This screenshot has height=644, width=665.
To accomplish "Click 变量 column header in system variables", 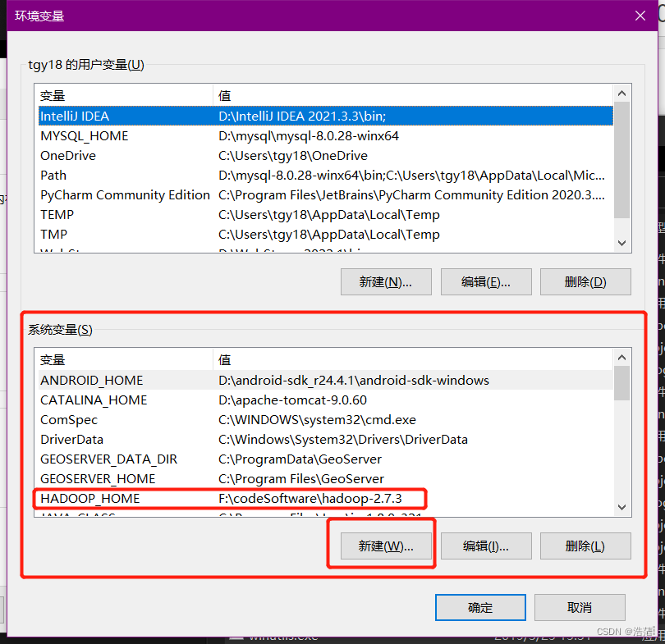I will click(125, 360).
